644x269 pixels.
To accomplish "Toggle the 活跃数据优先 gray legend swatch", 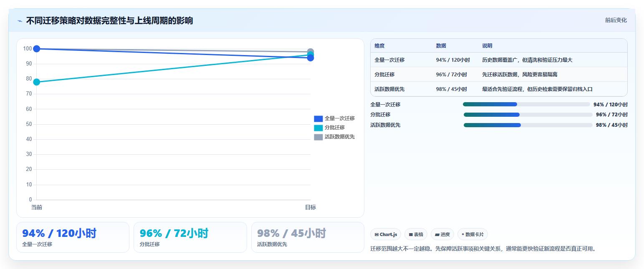I will (318, 137).
